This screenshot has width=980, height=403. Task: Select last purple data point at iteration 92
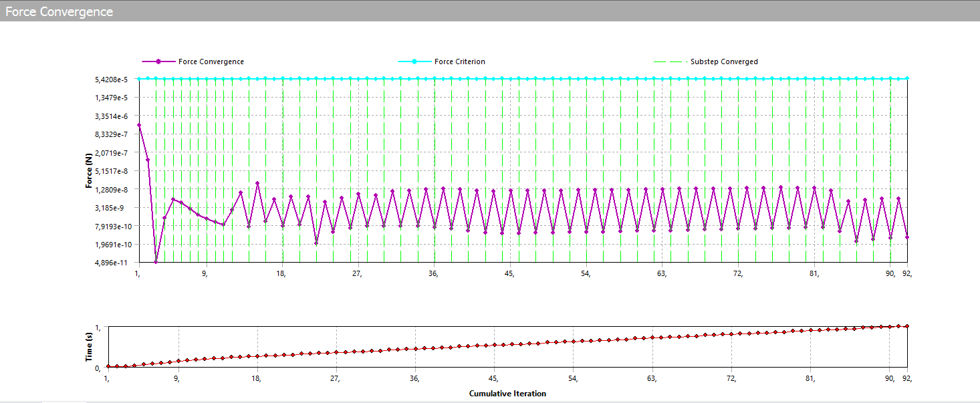pos(907,237)
